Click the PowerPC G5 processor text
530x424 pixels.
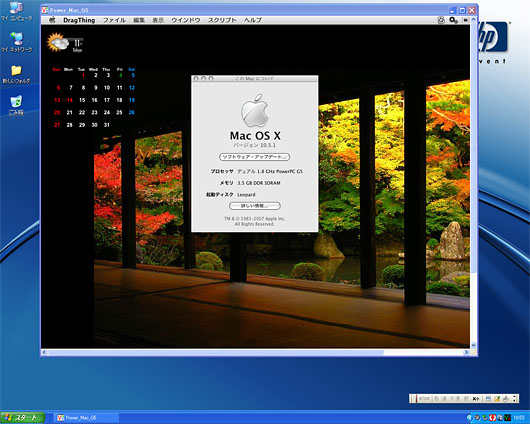tap(270, 171)
